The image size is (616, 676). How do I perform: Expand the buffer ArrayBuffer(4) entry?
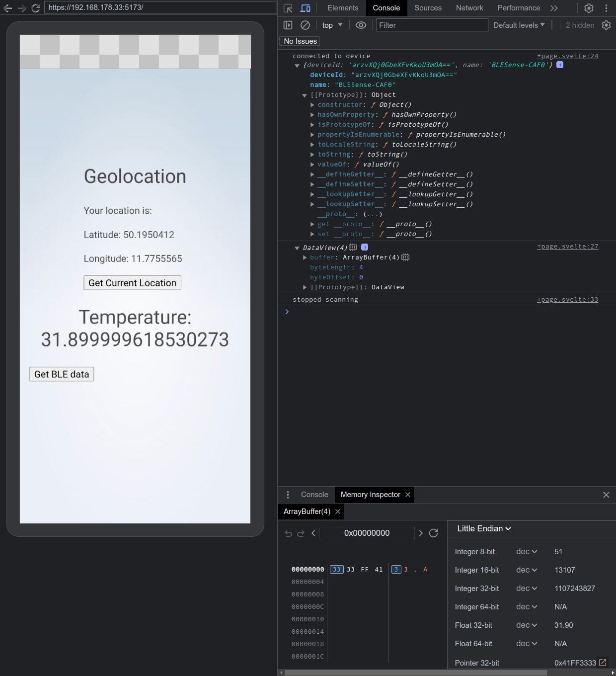pyautogui.click(x=305, y=257)
